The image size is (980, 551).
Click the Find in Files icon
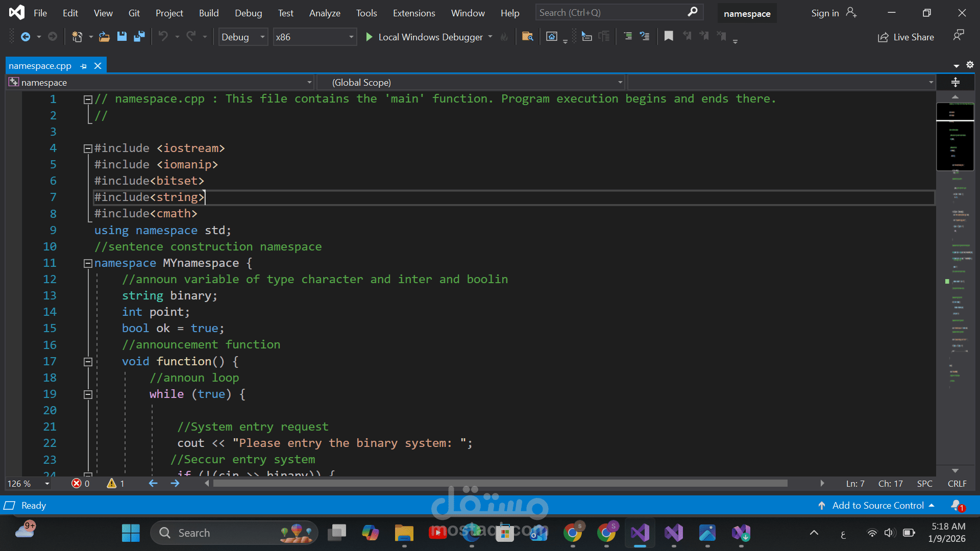(x=527, y=37)
